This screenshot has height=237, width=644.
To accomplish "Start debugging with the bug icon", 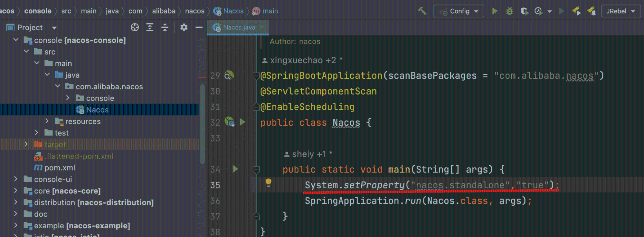I will 510,11.
